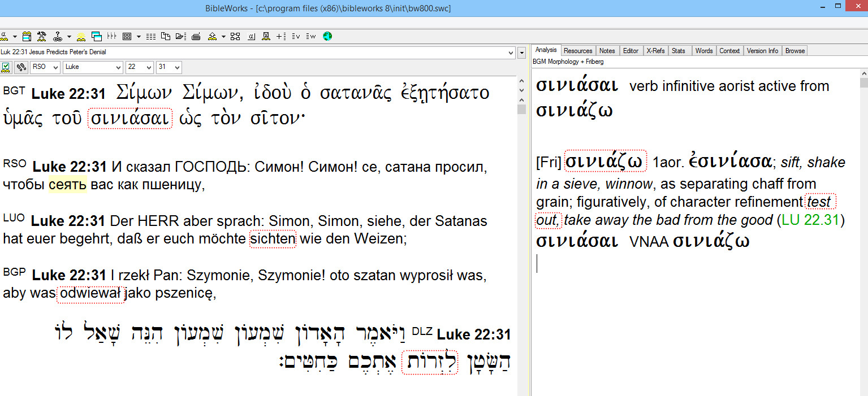Click the German word 'sichten' in LUO verse
Screen dimensions: 868x396
tap(273, 239)
